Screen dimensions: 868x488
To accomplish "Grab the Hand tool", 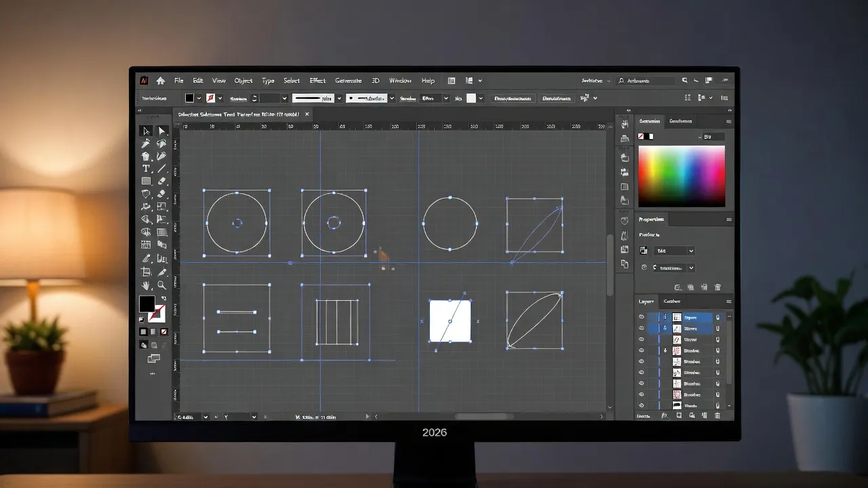I will (145, 286).
